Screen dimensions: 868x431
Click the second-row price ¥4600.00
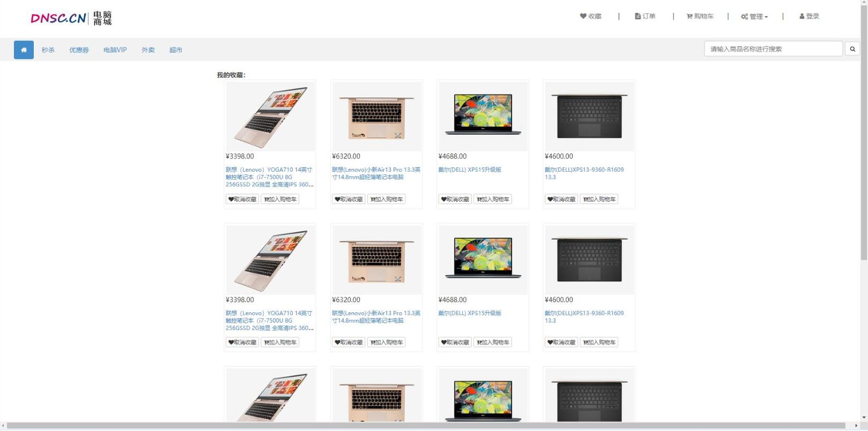tap(559, 299)
